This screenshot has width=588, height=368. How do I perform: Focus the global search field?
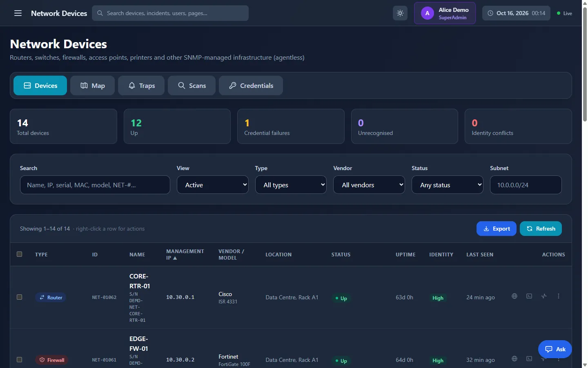(170, 13)
